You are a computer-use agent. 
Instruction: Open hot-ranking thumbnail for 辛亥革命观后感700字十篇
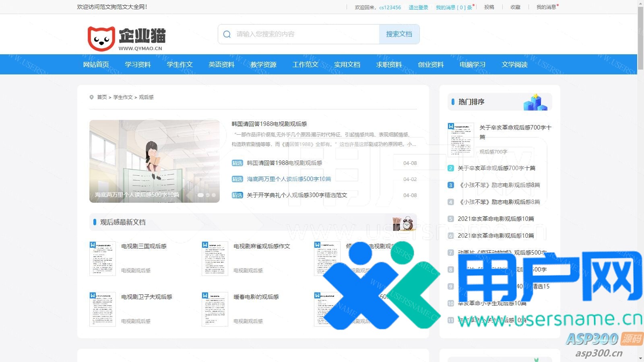pos(461,140)
